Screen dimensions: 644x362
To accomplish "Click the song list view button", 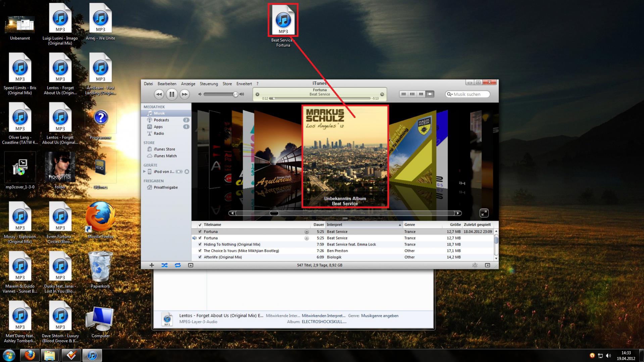I will click(x=404, y=94).
